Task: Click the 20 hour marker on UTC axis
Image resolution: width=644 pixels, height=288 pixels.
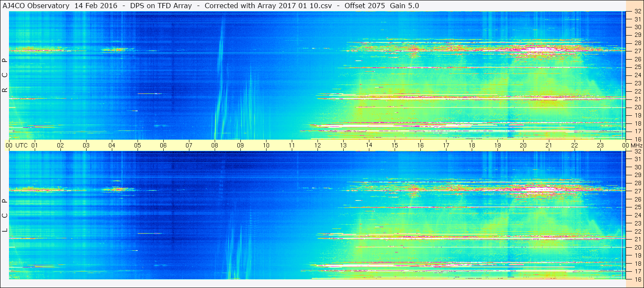Action: 523,145
